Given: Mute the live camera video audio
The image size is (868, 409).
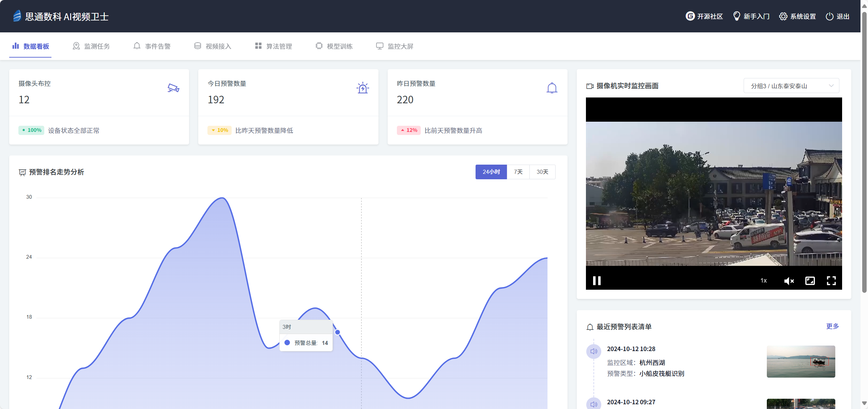Looking at the screenshot, I should click(x=789, y=281).
